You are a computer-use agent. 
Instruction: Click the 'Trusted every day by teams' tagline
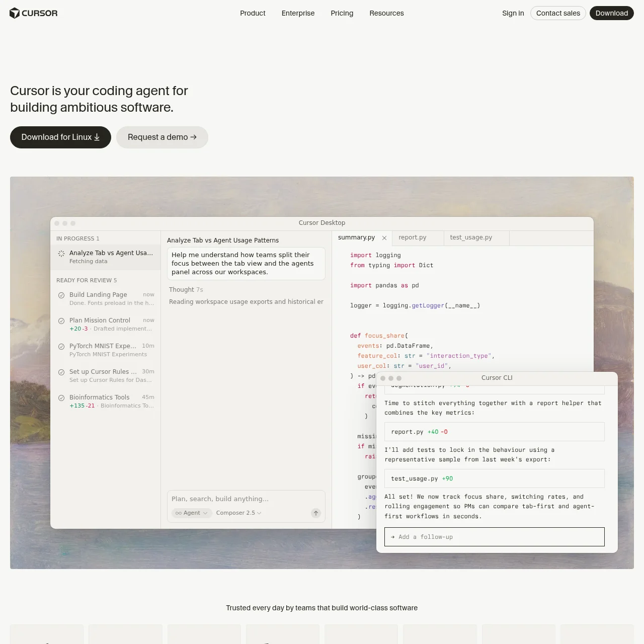tap(322, 608)
